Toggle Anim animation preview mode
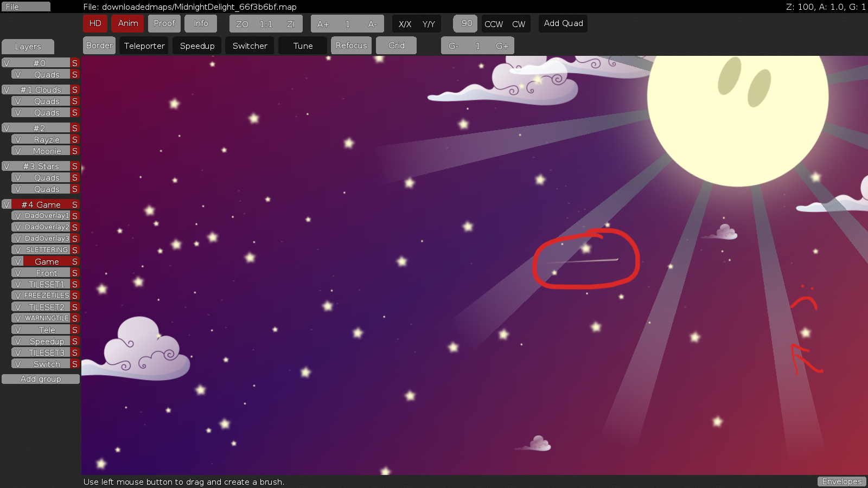This screenshot has width=868, height=488. click(127, 23)
